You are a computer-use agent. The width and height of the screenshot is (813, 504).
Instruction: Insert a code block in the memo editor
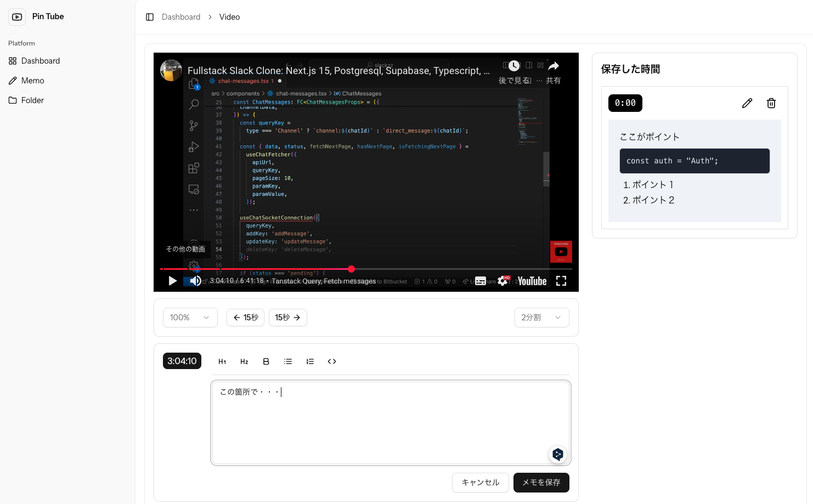[331, 361]
